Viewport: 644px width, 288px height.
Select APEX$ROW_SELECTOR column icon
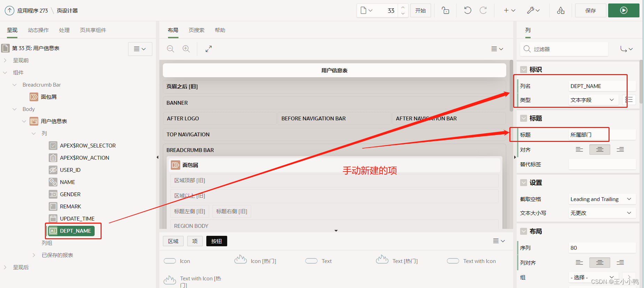(x=53, y=145)
